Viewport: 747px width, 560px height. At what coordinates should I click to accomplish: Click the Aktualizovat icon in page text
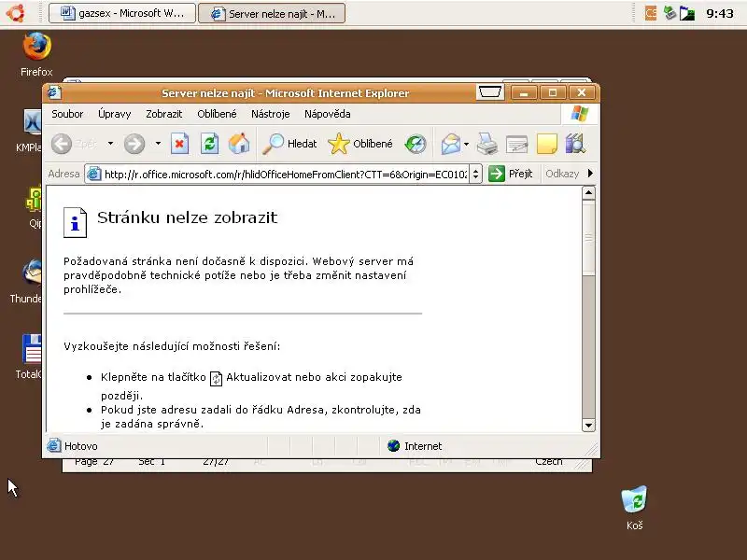tap(217, 379)
